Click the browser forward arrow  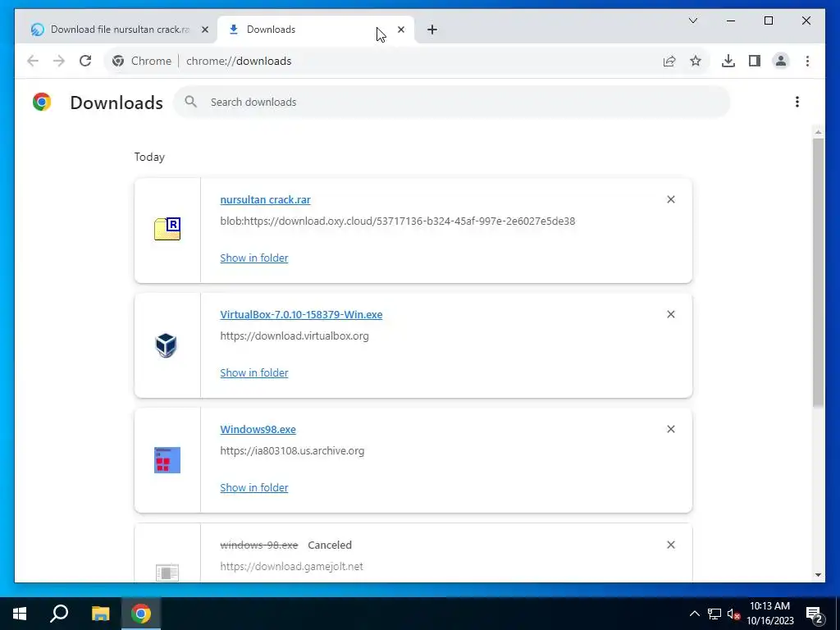pos(59,61)
